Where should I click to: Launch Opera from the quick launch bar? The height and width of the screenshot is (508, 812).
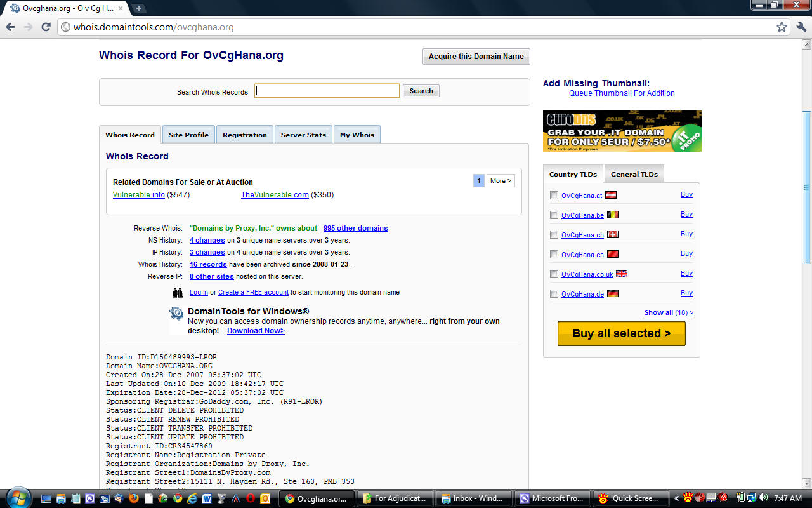[x=251, y=498]
